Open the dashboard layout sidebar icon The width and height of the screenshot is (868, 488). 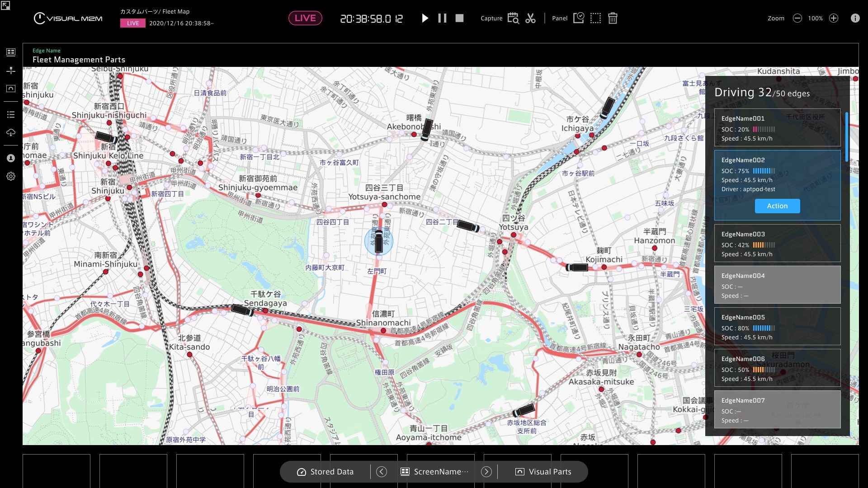(11, 52)
